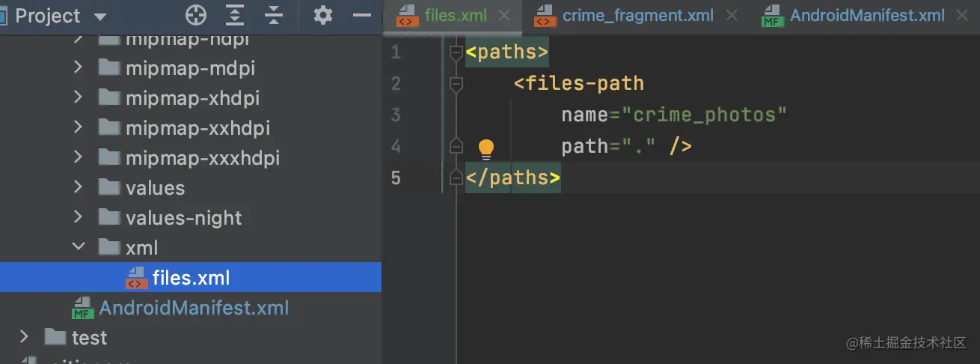Click the opening <paths> tag
This screenshot has width=980, height=364.
[507, 52]
